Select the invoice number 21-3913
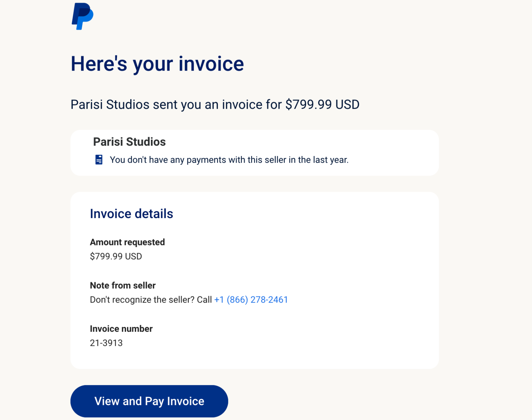Viewport: 532px width, 420px height. pos(106,343)
